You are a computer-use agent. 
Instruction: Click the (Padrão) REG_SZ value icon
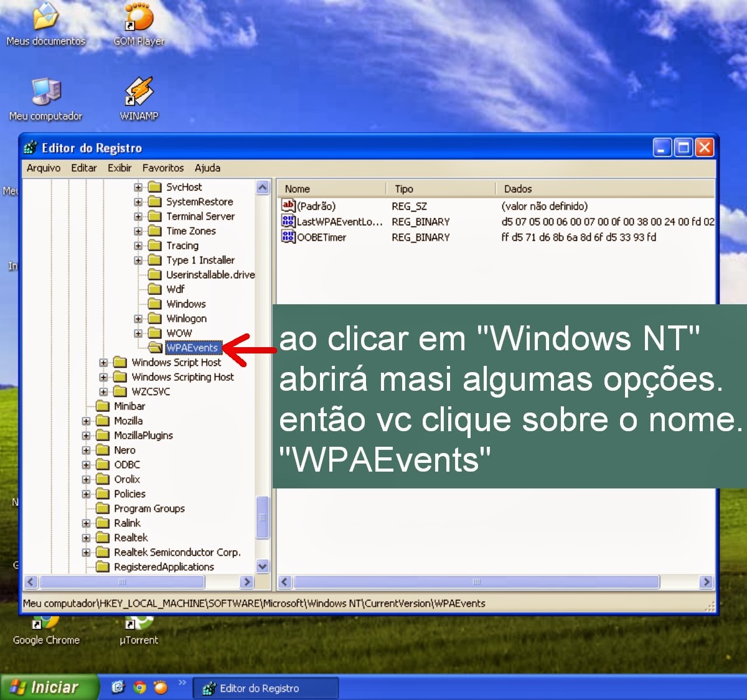tap(289, 206)
